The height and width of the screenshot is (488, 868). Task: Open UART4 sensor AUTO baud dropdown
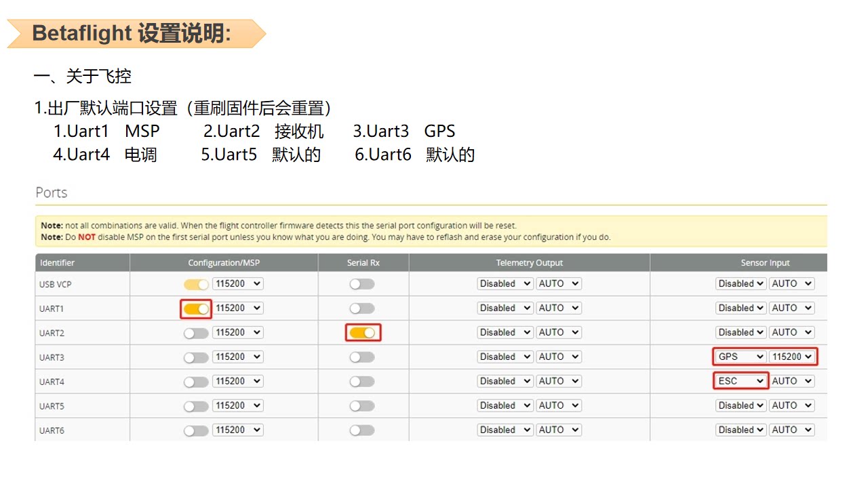click(791, 382)
